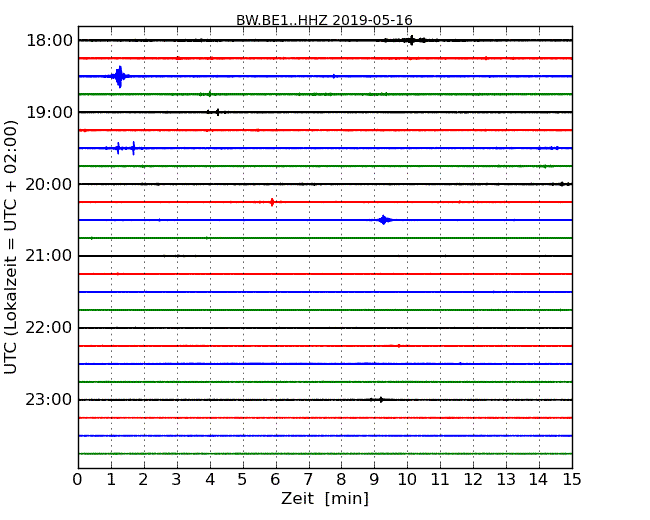
Task: Click the plot title BW.BE1..HHZ 2019-05-16
Action: pyautogui.click(x=324, y=20)
